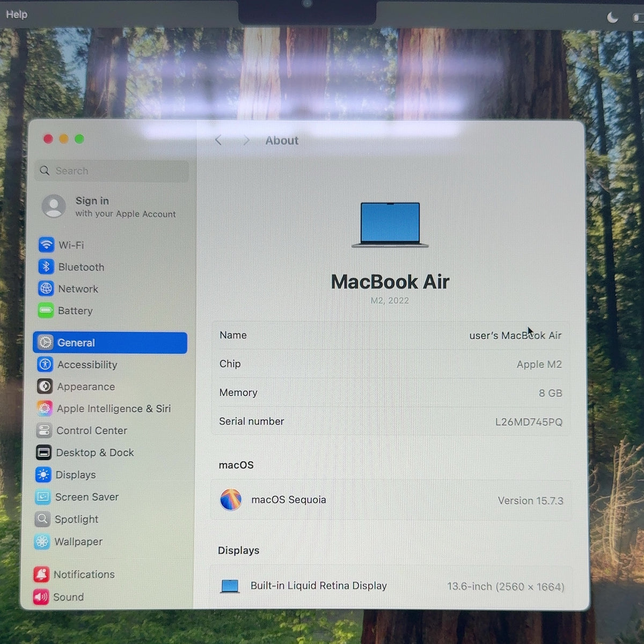Toggle Focus moon icon in menu bar
644x644 pixels.
pos(612,18)
